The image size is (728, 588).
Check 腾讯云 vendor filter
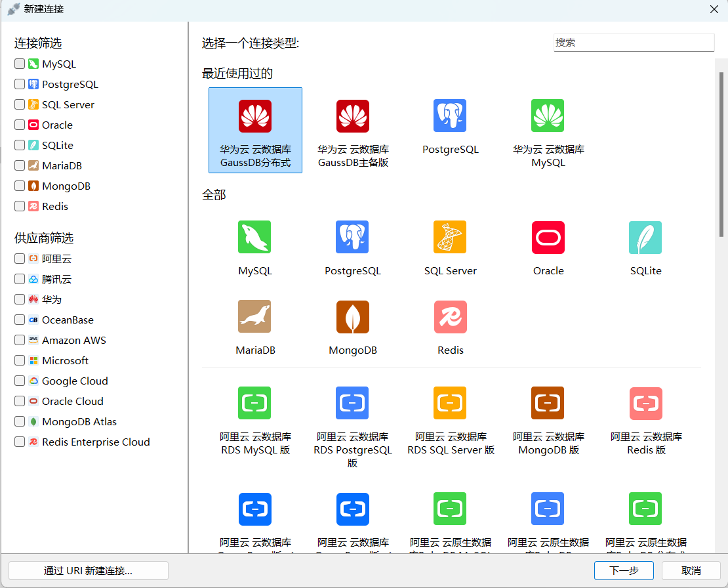click(20, 279)
